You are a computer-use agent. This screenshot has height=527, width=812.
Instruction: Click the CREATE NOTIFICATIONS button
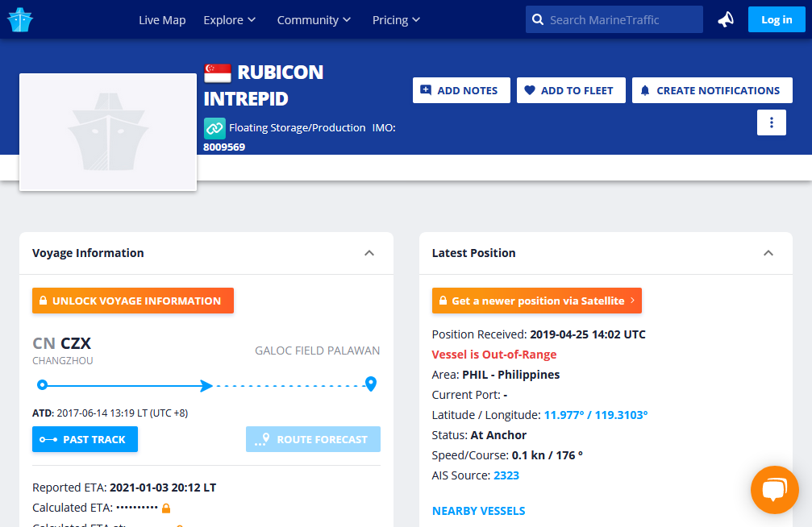712,90
